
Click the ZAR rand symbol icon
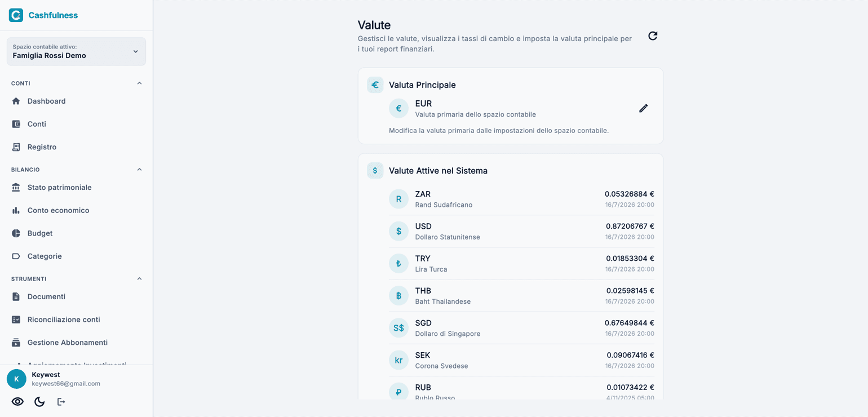click(398, 199)
